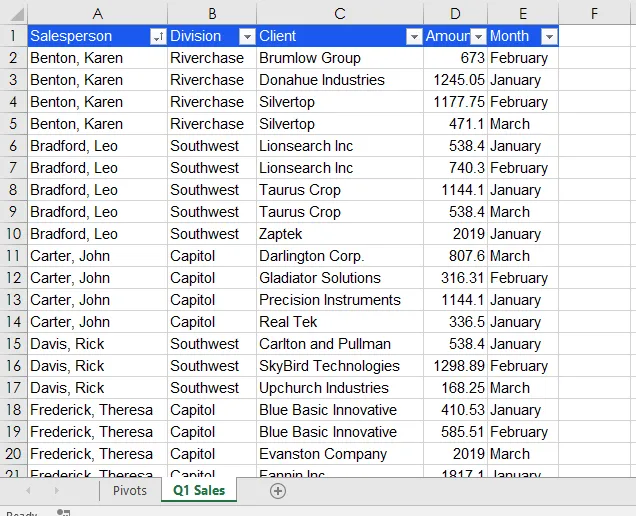
Task: Select the amount 740.3 cell
Action: point(456,168)
